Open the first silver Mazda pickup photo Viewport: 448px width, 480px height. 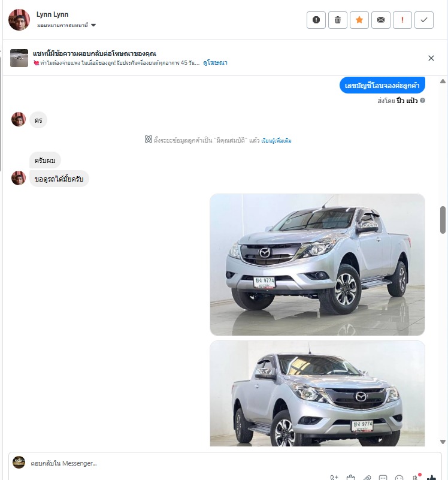click(317, 264)
